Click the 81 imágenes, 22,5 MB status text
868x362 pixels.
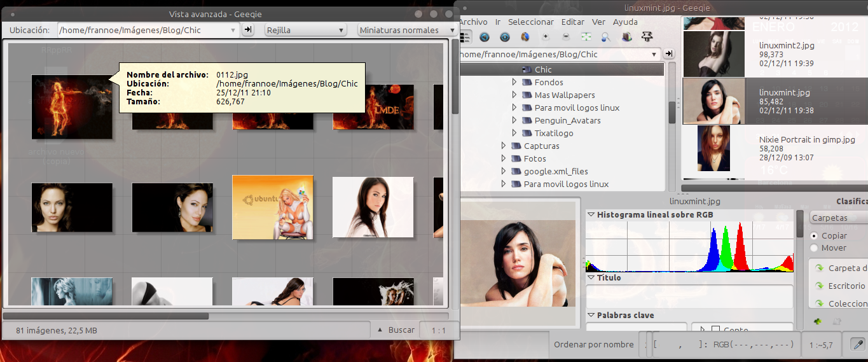57,330
